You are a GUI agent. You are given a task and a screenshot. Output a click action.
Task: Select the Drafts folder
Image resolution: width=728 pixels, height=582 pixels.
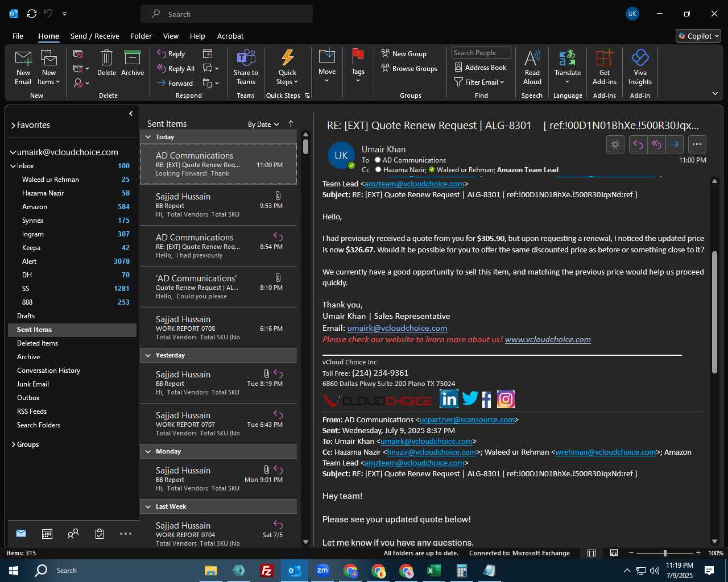coord(72,316)
